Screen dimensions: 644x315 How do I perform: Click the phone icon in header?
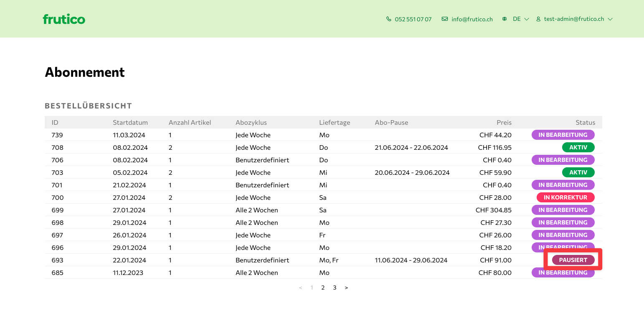coord(389,19)
